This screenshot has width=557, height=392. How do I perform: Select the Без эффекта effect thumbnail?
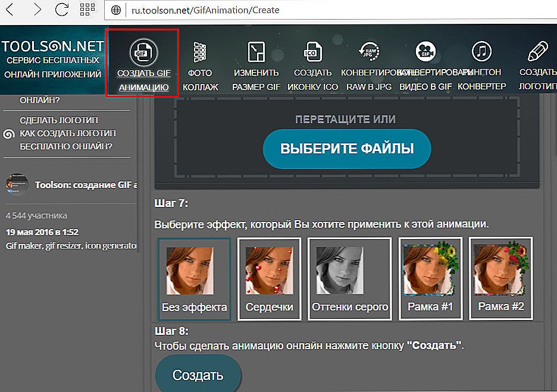click(x=195, y=279)
